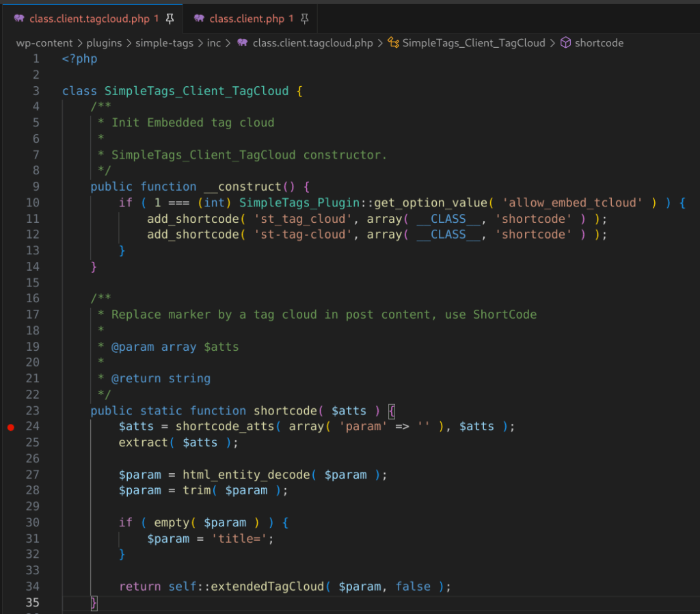The width and height of the screenshot is (700, 614).
Task: Remove the breakpoint on line 24
Action: 11,426
